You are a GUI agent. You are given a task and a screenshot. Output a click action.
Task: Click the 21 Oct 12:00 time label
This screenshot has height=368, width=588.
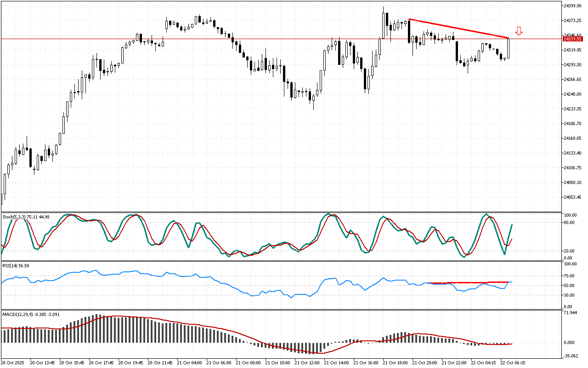tap(308, 363)
